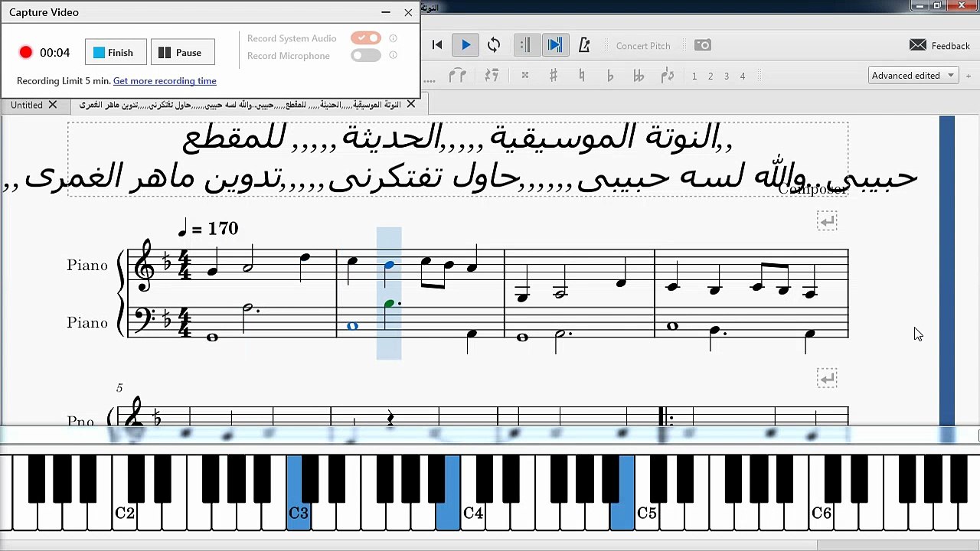Switch to the Untitled score tab
Viewport: 980px width, 551px height.
pyautogui.click(x=27, y=105)
